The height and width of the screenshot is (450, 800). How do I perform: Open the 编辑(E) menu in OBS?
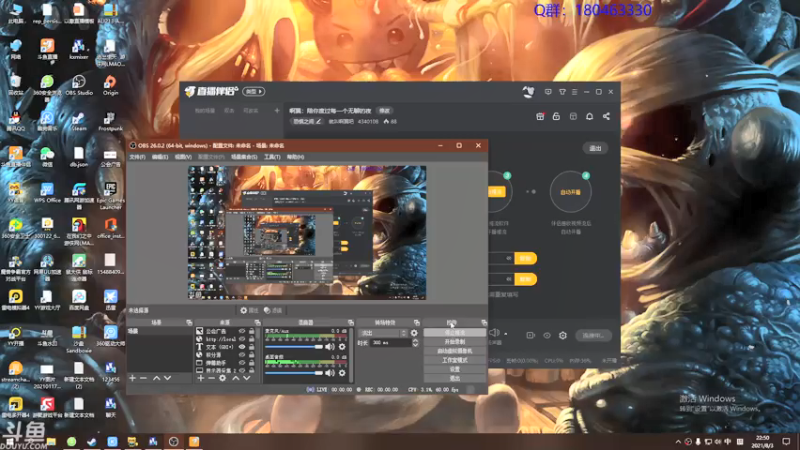[x=160, y=157]
